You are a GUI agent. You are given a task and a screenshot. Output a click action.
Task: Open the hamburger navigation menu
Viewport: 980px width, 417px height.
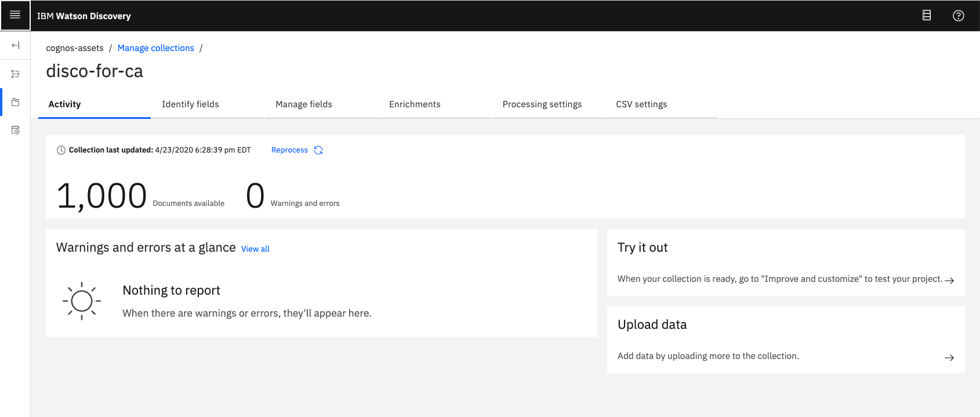(x=15, y=15)
